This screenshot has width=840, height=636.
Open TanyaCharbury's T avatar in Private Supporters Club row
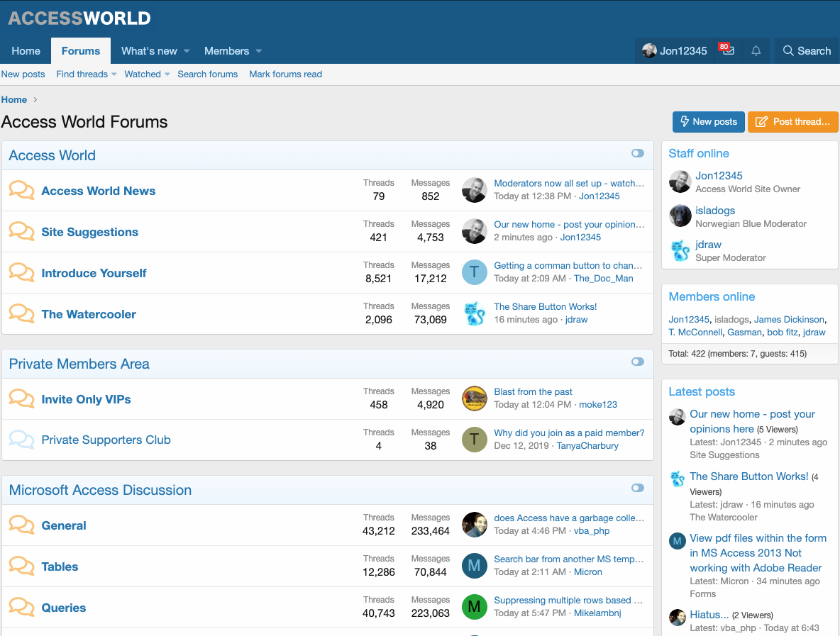pos(474,440)
